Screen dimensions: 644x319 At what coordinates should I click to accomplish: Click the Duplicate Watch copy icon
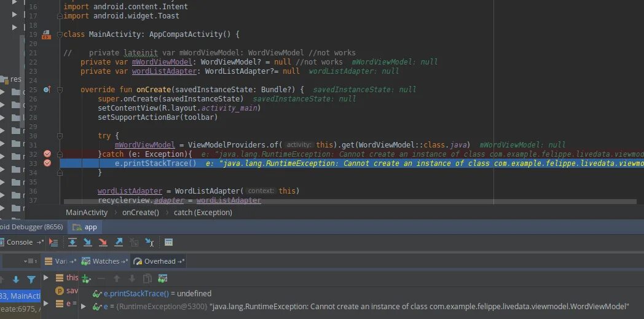click(x=147, y=279)
